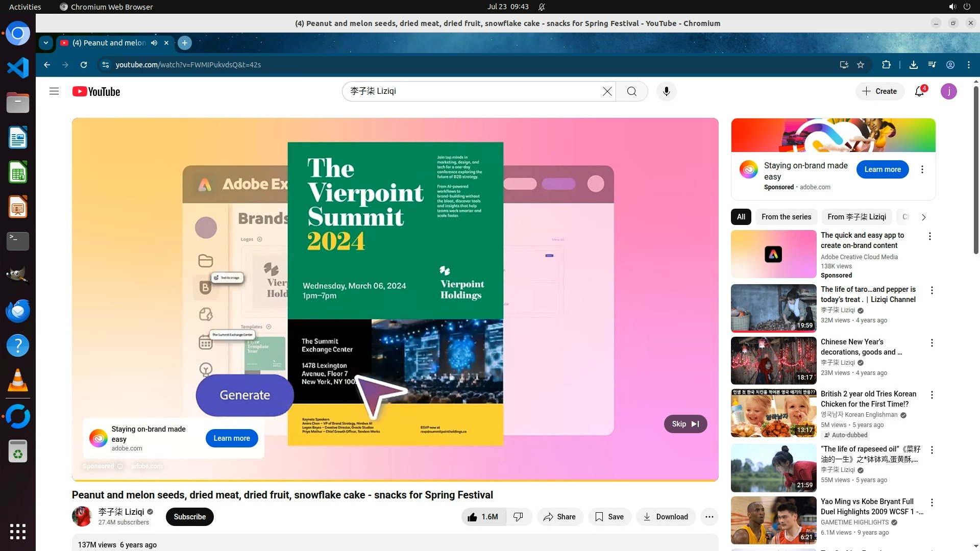
Task: Open YouTube notifications bell
Action: point(919,91)
